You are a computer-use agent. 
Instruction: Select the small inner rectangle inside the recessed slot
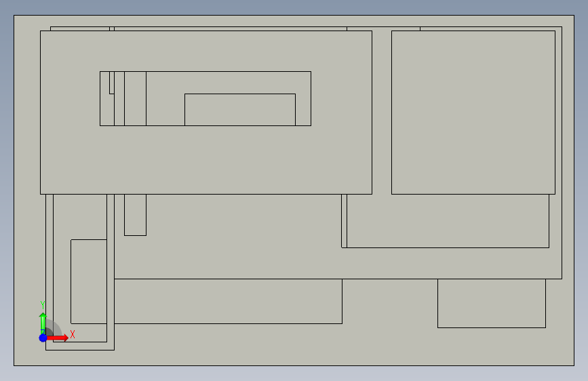click(240, 110)
